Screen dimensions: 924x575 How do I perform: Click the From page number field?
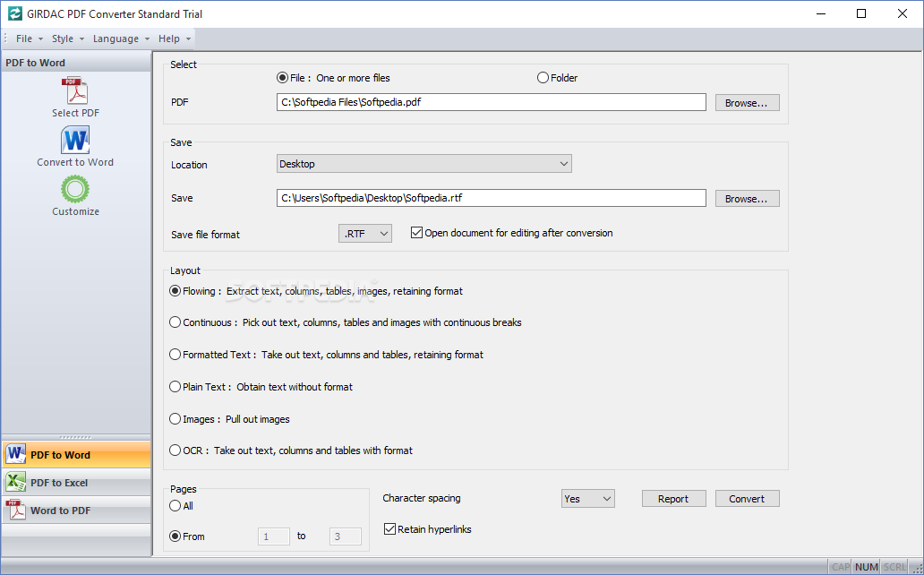tap(274, 536)
